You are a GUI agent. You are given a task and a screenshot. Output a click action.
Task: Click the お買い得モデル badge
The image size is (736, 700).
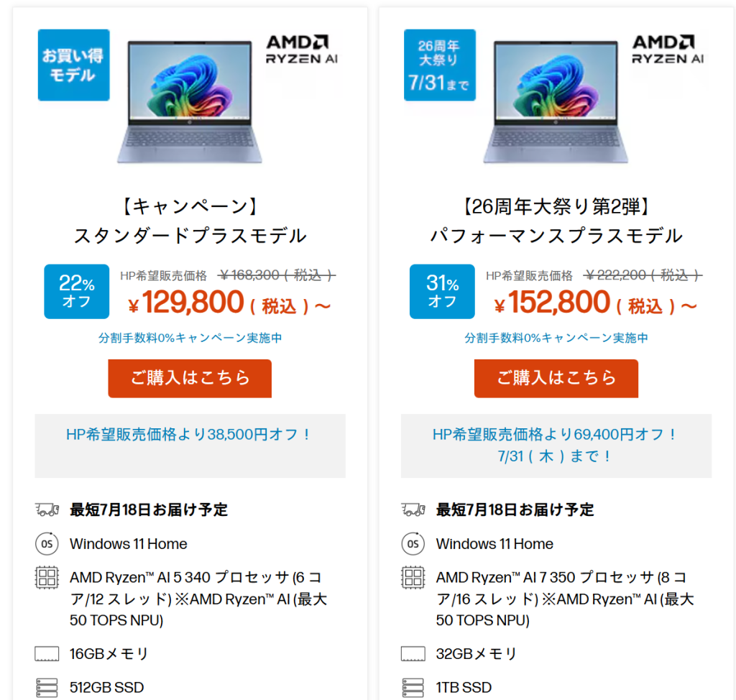[73, 65]
